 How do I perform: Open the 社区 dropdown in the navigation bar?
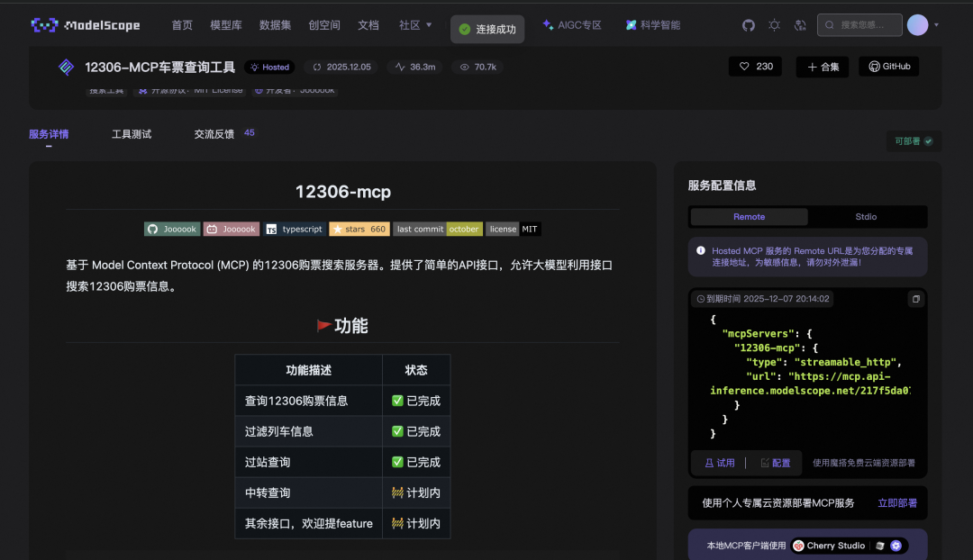coord(414,24)
